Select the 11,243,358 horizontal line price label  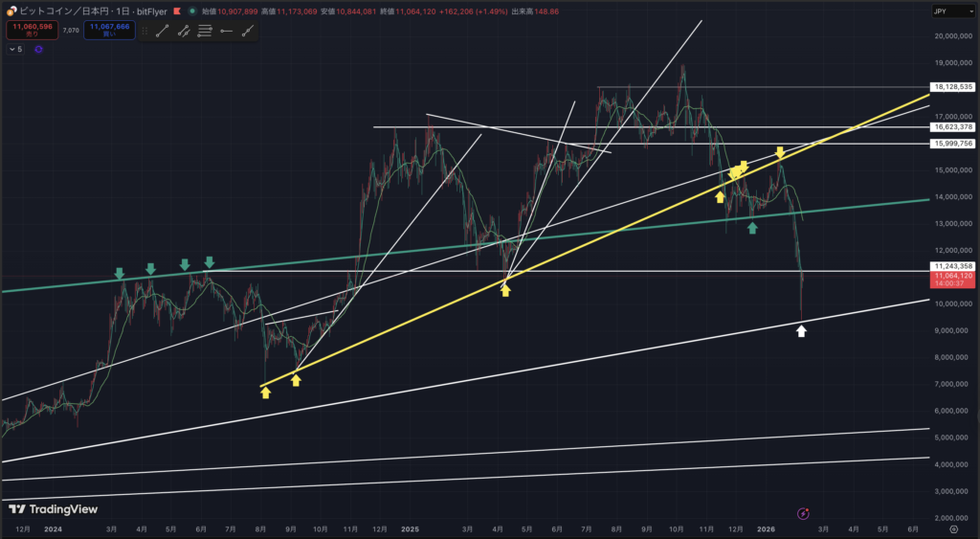pyautogui.click(x=952, y=266)
